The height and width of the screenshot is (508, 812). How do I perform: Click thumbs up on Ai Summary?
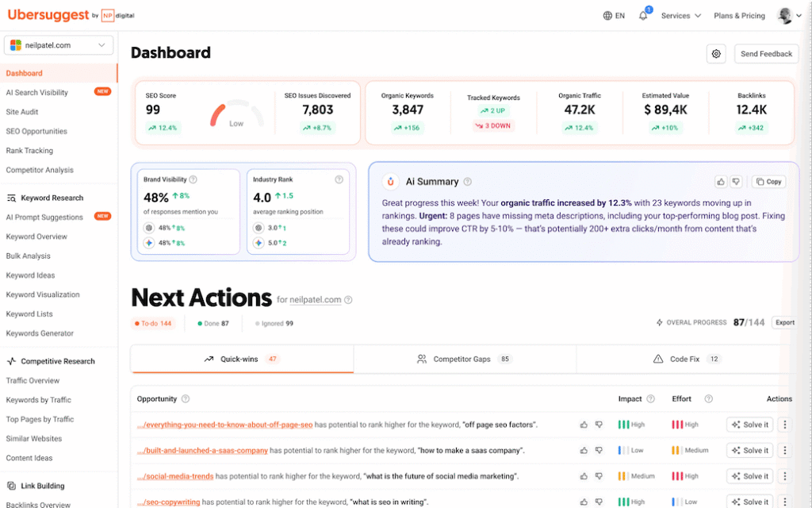tap(721, 182)
